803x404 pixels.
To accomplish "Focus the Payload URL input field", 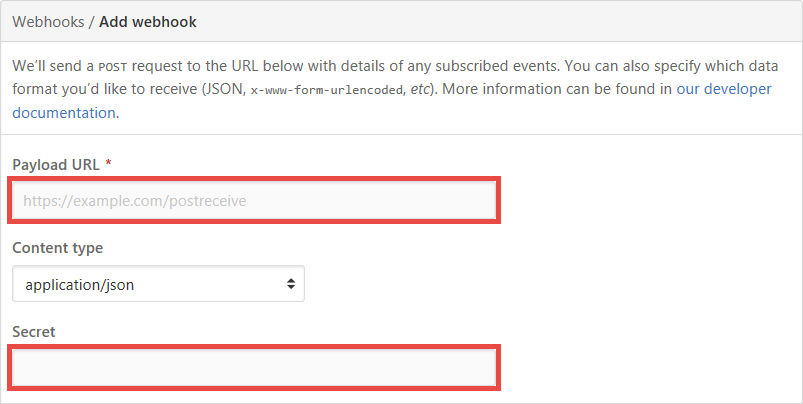I will click(x=254, y=201).
